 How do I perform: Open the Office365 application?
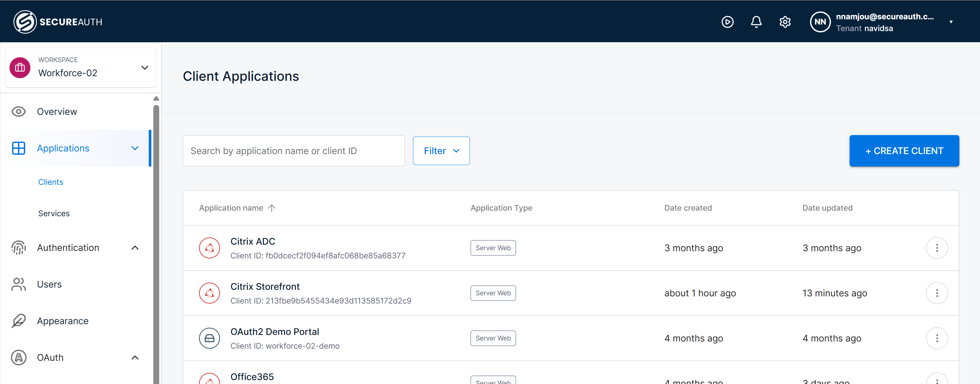(x=252, y=377)
